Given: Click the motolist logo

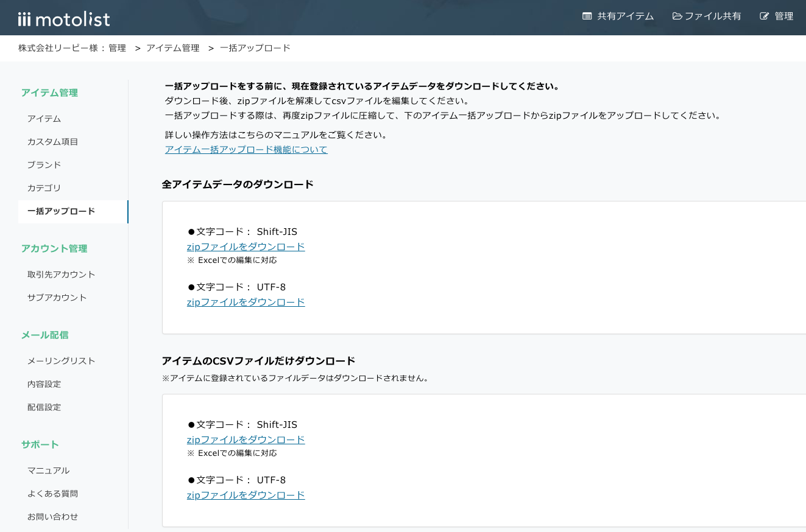Looking at the screenshot, I should [64, 19].
